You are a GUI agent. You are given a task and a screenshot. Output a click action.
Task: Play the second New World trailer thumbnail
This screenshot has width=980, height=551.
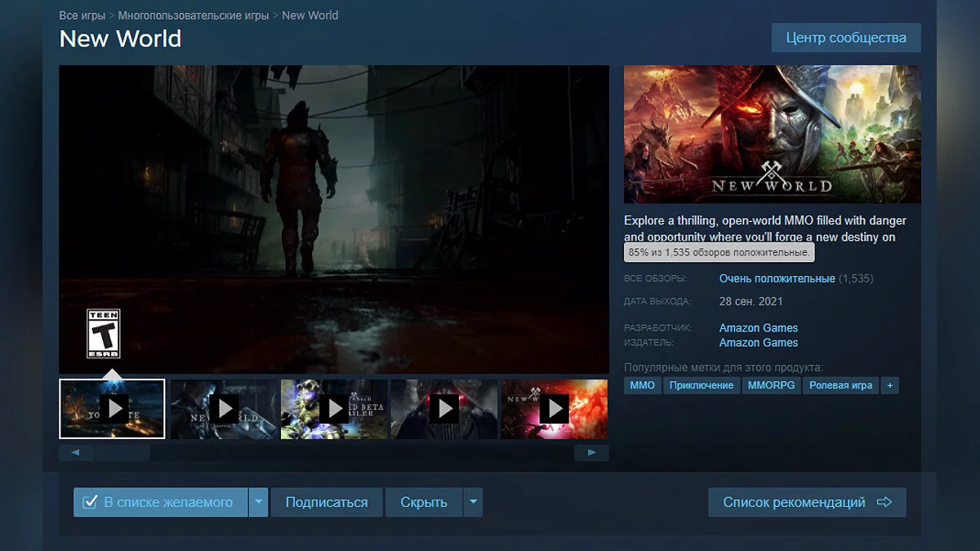tap(223, 408)
